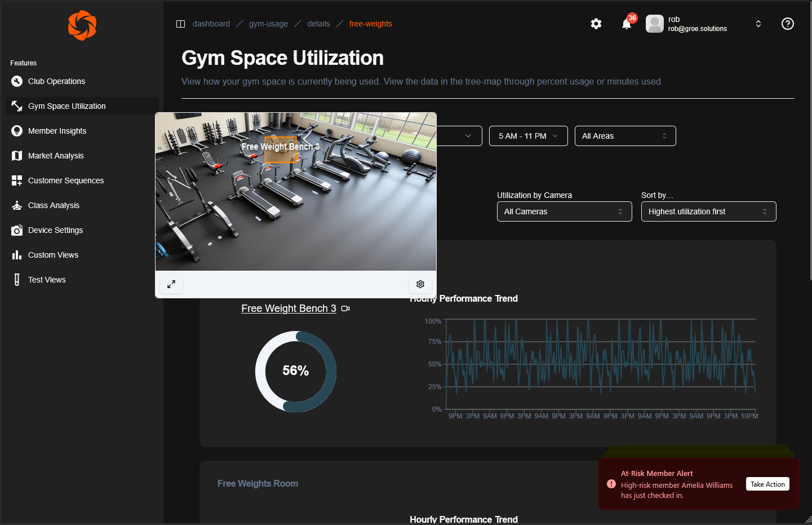Open the Free Weight Bench 3 link
This screenshot has width=812, height=525.
point(289,308)
